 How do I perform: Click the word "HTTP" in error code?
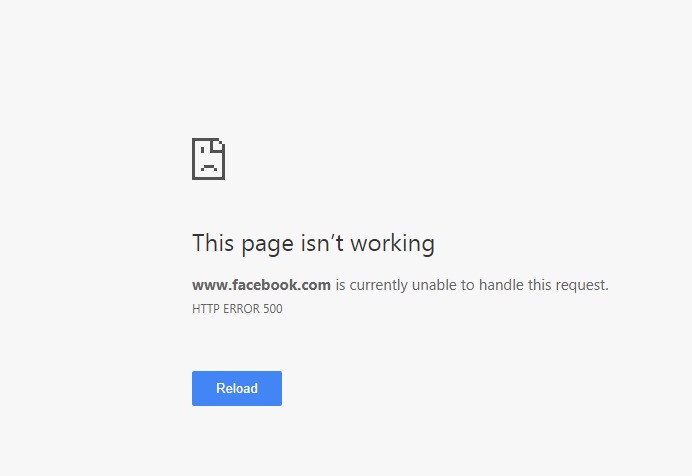coord(206,308)
